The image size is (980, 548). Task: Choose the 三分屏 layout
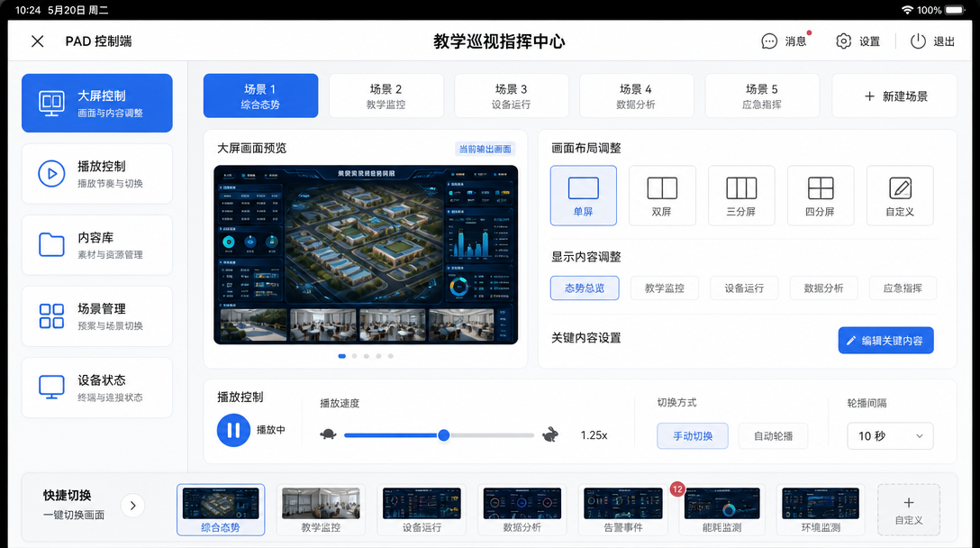click(x=741, y=196)
